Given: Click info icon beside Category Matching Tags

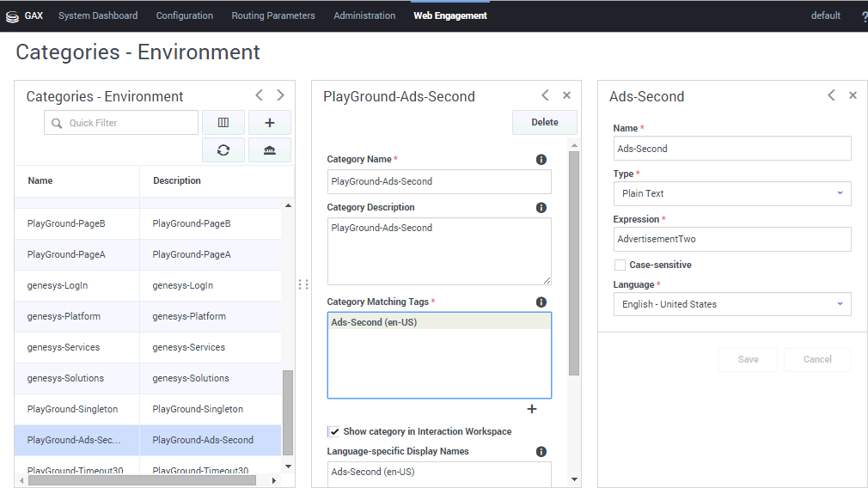Looking at the screenshot, I should (541, 302).
